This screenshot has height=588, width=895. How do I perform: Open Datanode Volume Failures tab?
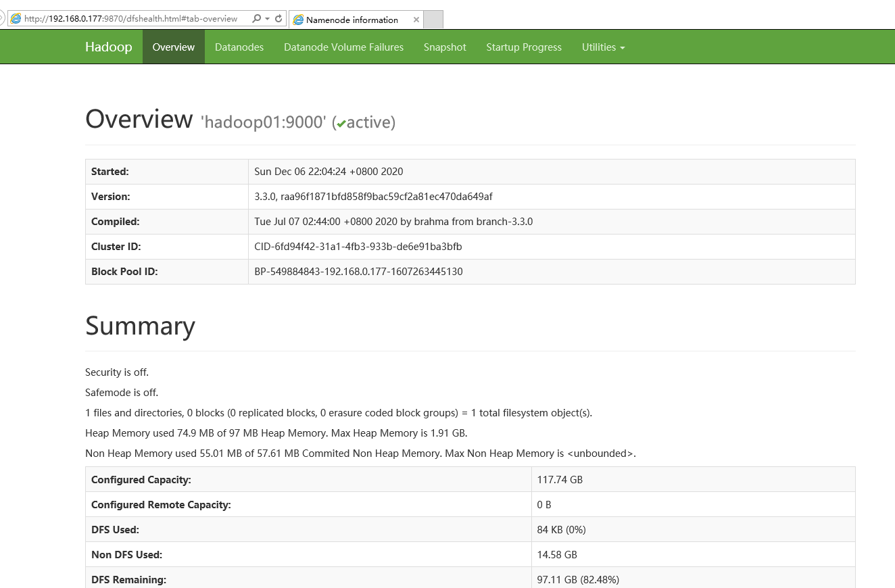click(343, 47)
